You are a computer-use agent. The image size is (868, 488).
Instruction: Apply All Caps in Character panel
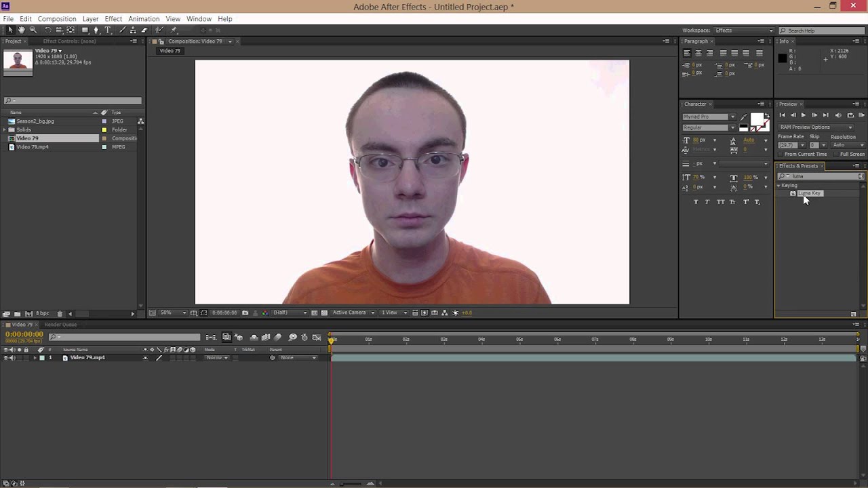point(720,202)
